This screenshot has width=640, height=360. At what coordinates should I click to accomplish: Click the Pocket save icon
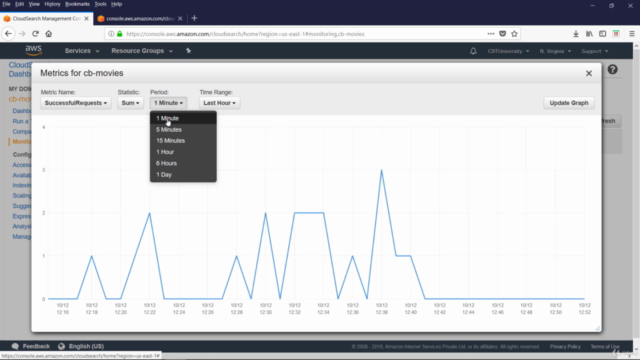(502, 34)
